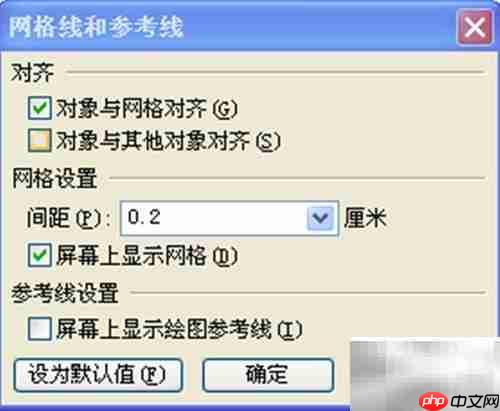500x411 pixels.
Task: Click the 设为默认值 (F) button
Action: (98, 375)
